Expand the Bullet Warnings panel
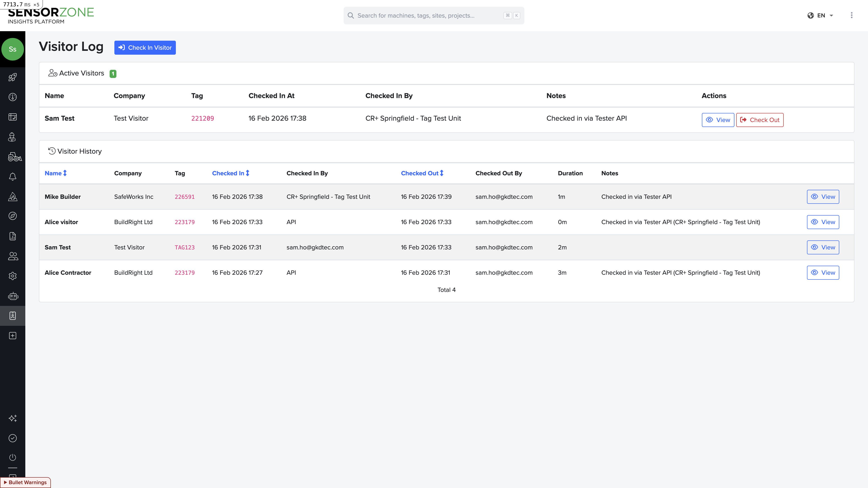 coord(25,482)
